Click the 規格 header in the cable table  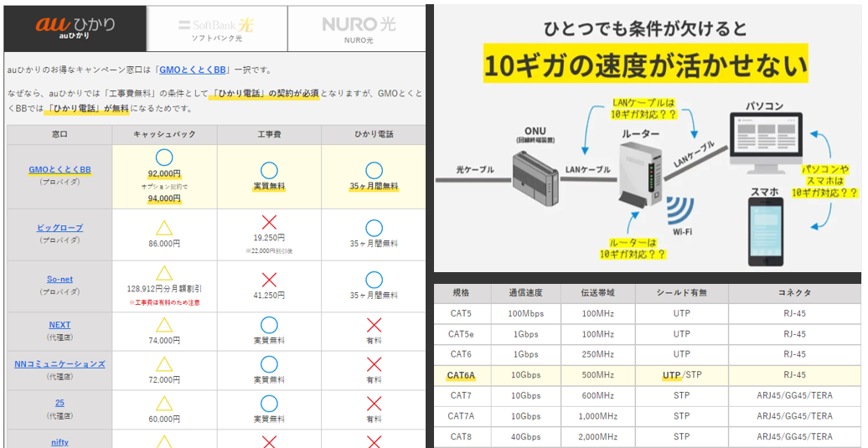click(x=461, y=292)
